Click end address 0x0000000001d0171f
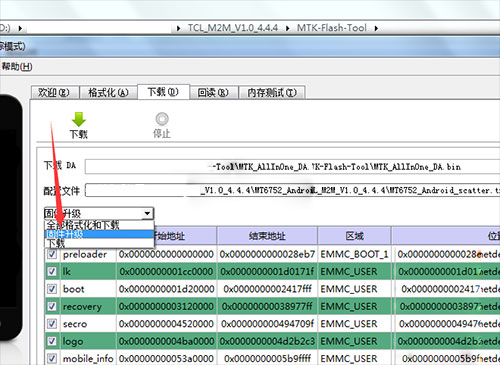This screenshot has width=500, height=365. (267, 272)
